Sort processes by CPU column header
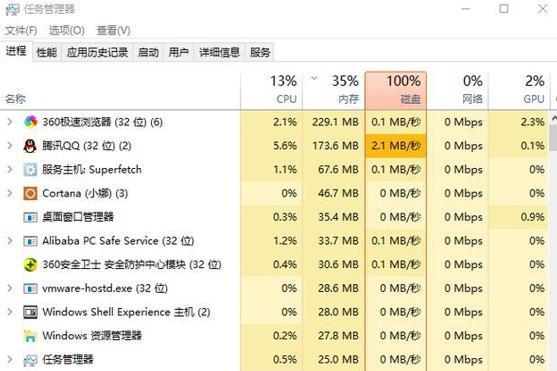This screenshot has height=371, width=557. click(x=271, y=90)
